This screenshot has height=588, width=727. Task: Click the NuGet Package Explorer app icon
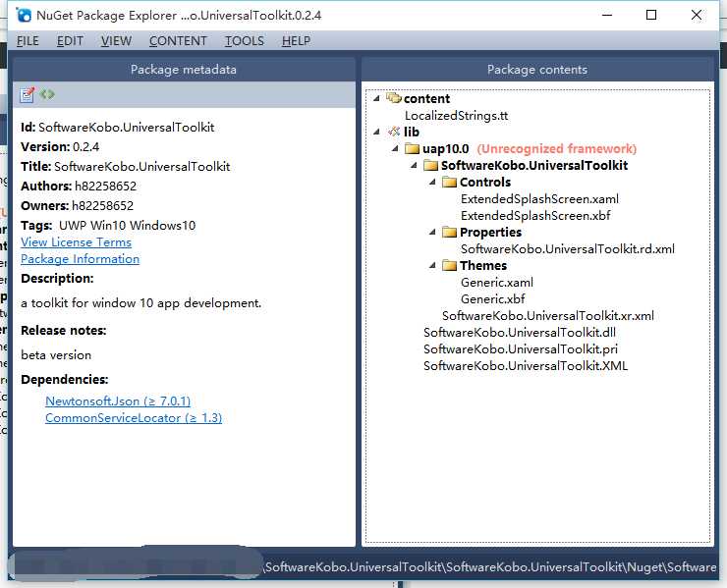24,16
